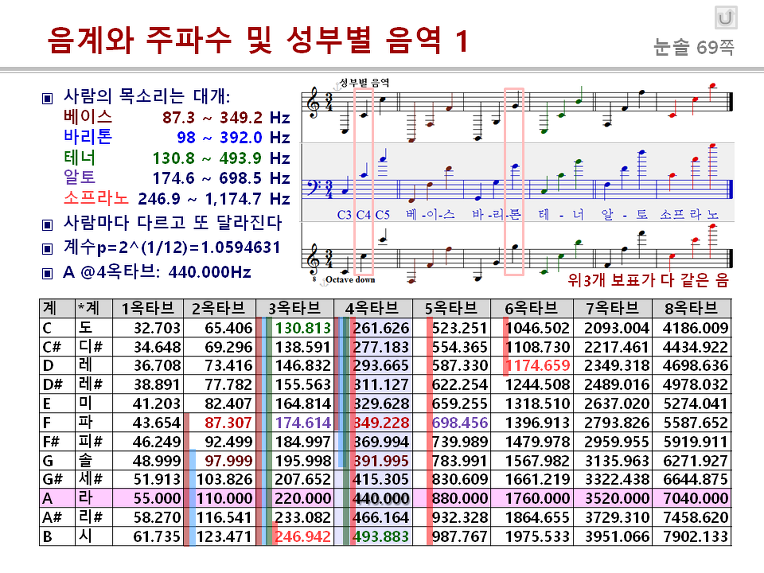764x573 pixels.
Task: Select the cell '4186.009'
Action: 691,328
